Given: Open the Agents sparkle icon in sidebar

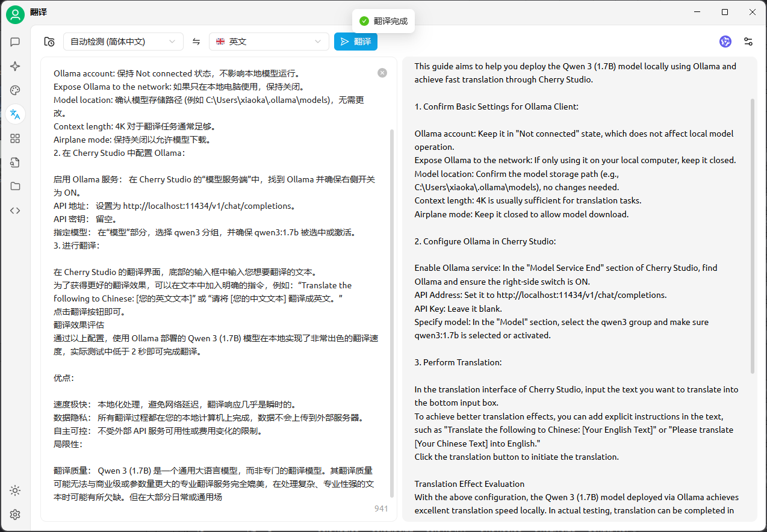Looking at the screenshot, I should coord(15,66).
